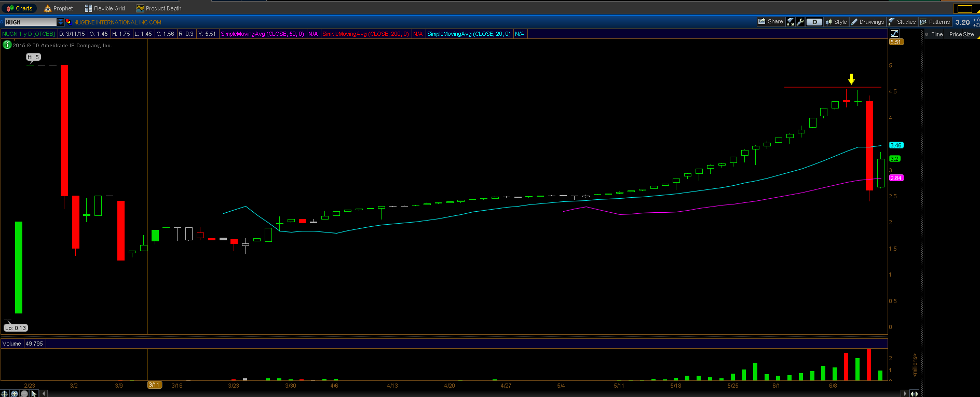Click the symbol link color swatch
980x397 pixels.
[x=69, y=22]
